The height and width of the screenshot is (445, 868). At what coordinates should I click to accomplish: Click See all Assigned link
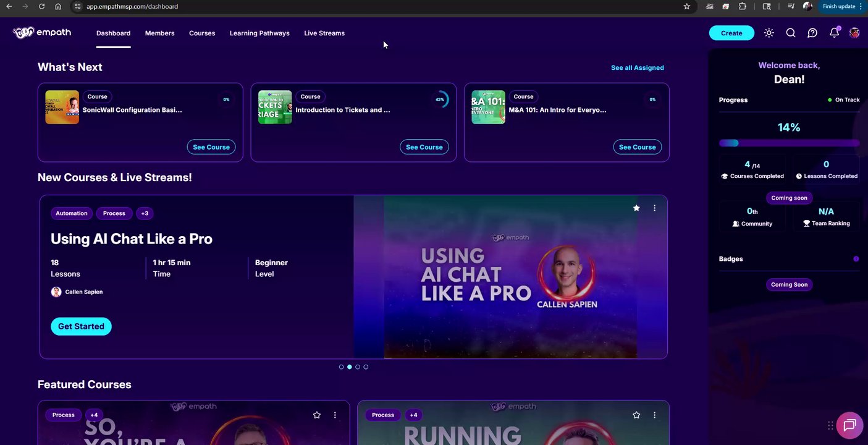coord(638,68)
